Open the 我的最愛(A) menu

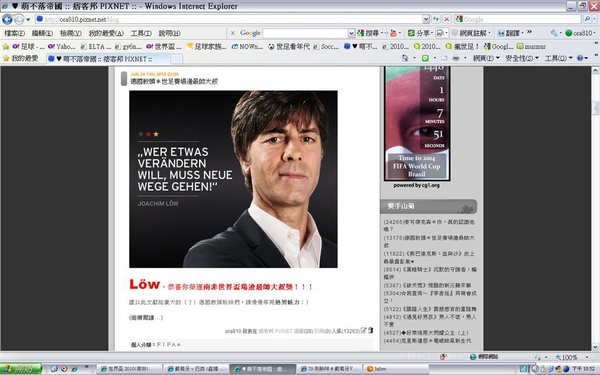coord(106,33)
